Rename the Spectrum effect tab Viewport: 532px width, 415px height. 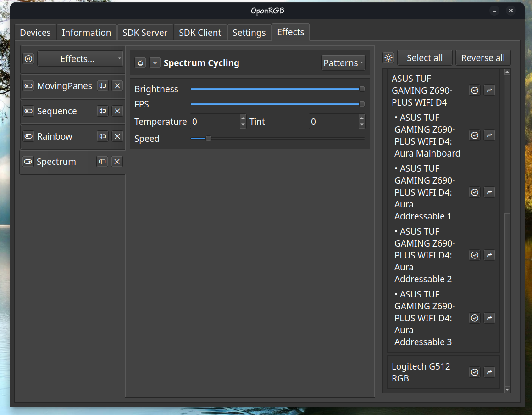pyautogui.click(x=102, y=162)
